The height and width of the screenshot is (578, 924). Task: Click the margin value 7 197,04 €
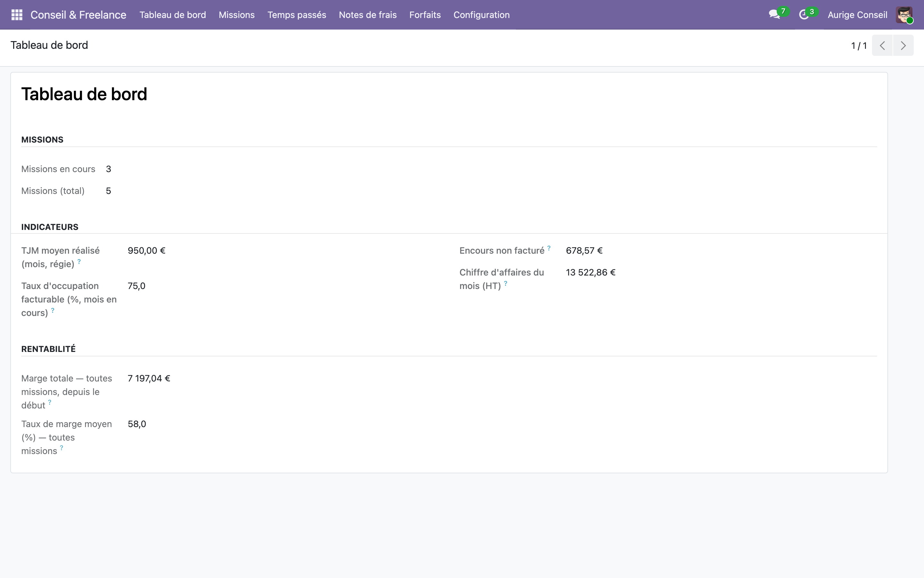pos(149,378)
